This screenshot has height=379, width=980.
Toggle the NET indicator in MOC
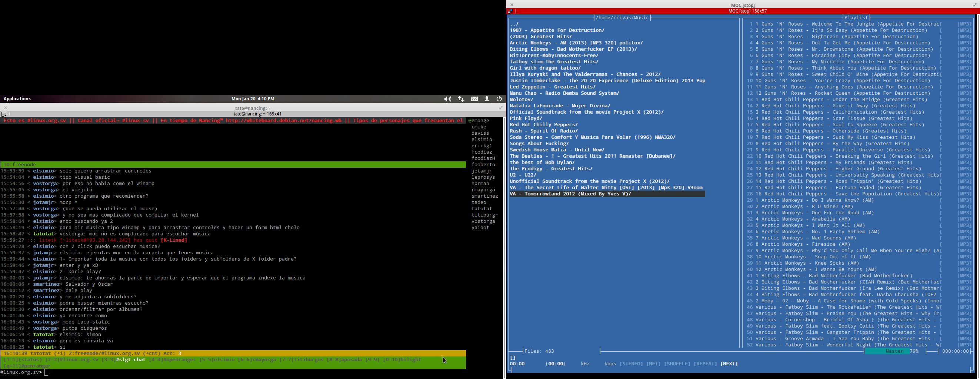coord(653,364)
